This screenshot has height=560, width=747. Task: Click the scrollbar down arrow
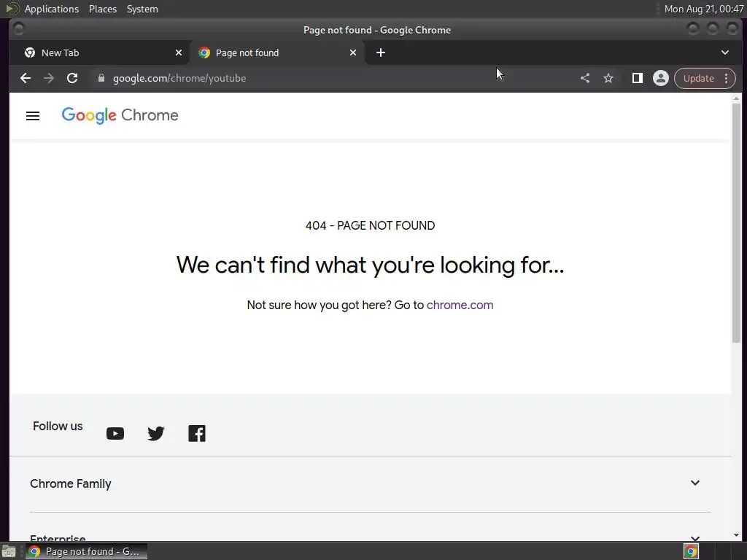pos(736,535)
